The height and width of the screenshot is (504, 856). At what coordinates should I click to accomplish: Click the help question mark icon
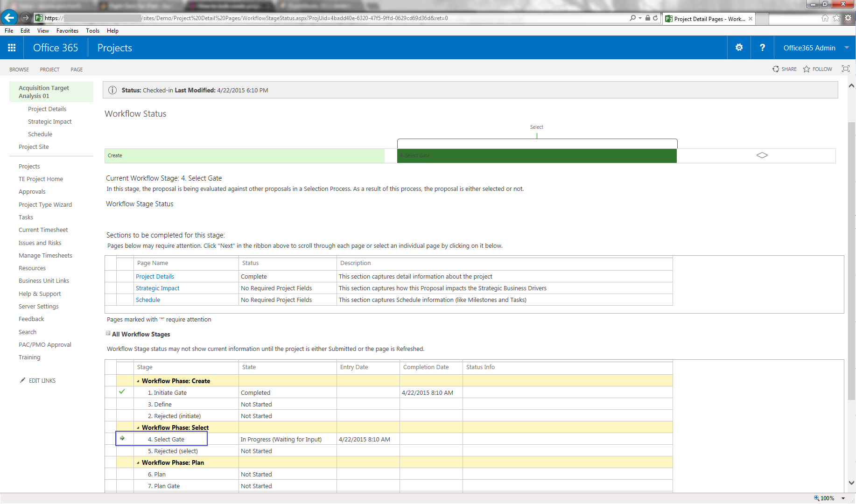click(762, 48)
